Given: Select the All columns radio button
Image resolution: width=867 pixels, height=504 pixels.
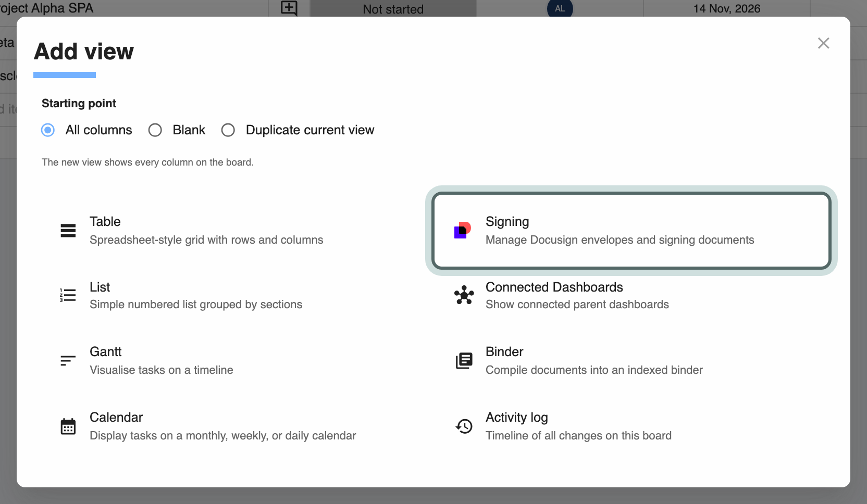Looking at the screenshot, I should tap(48, 130).
